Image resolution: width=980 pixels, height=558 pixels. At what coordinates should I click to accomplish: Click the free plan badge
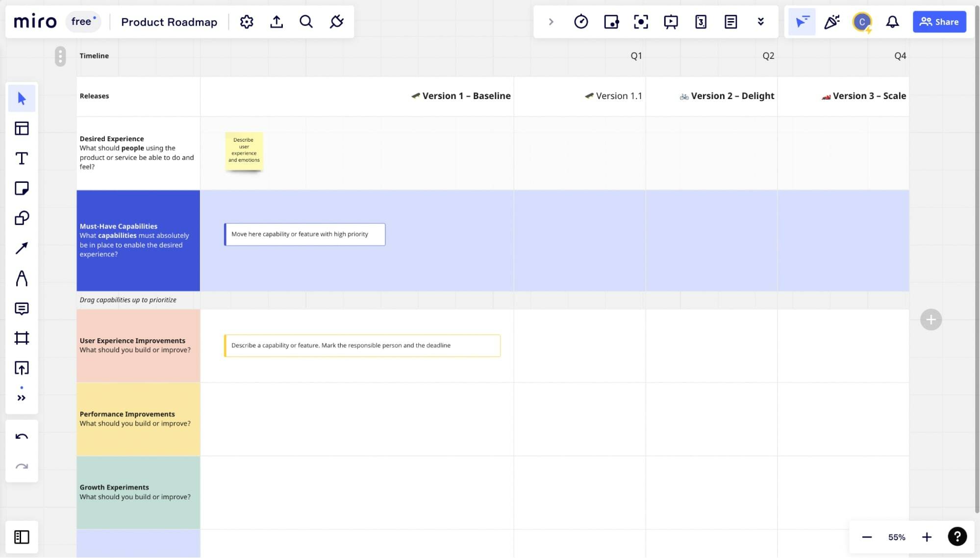[83, 22]
